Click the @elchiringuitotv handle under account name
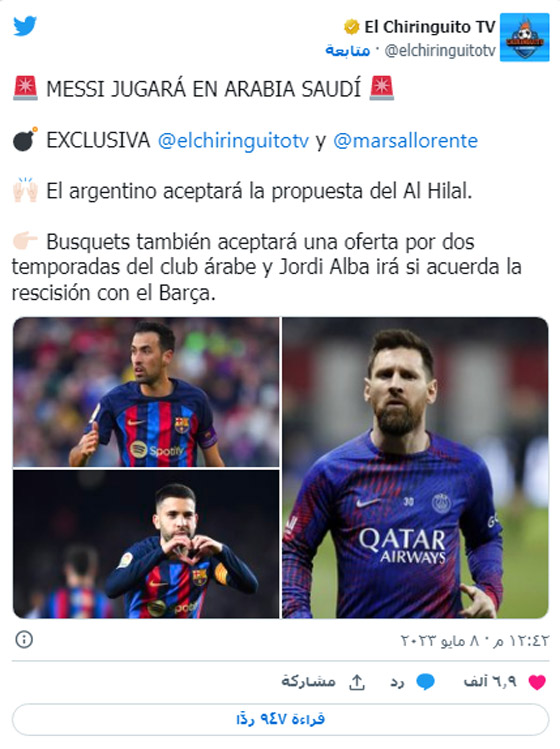560x749 pixels. tap(440, 50)
